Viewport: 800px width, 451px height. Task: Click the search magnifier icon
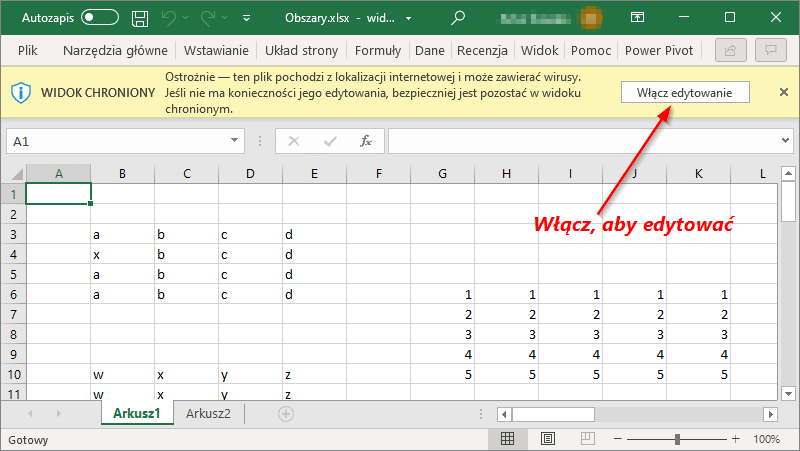[x=458, y=18]
